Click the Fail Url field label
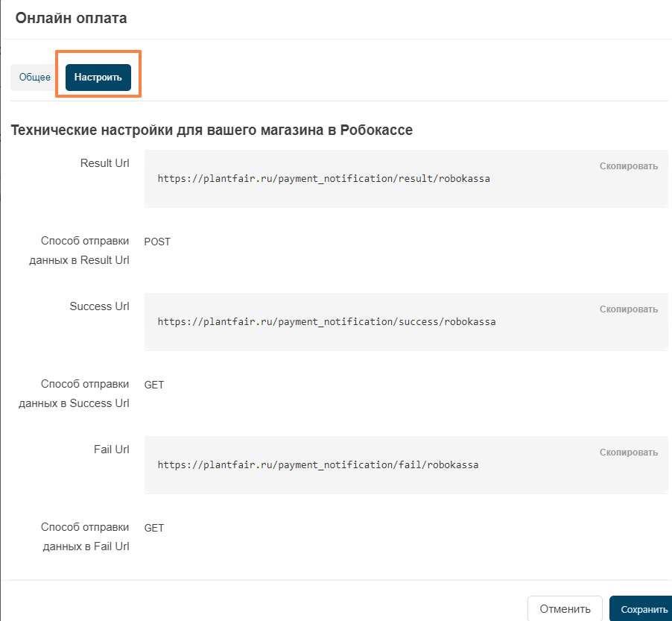Viewport: 672px width, 621px height. 112,450
